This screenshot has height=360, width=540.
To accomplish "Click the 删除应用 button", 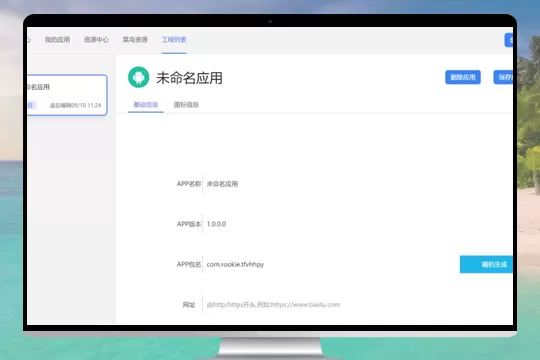I will [463, 77].
